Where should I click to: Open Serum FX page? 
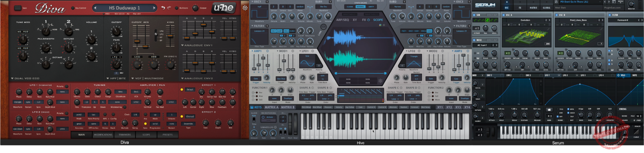(x=520, y=8)
